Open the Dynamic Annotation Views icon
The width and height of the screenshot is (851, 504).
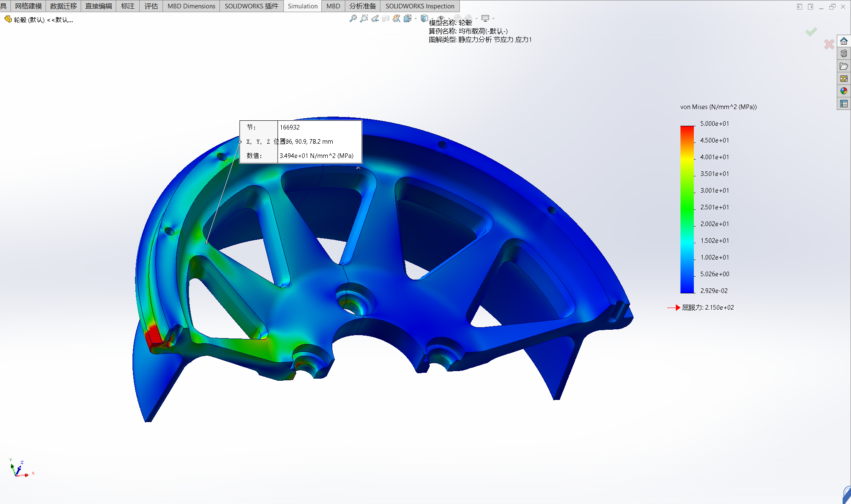tap(396, 18)
